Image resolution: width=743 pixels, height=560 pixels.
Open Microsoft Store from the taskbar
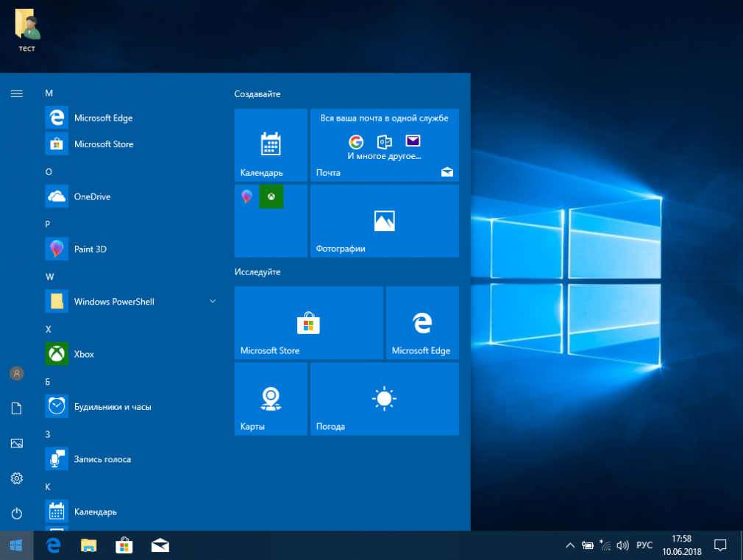click(x=124, y=546)
